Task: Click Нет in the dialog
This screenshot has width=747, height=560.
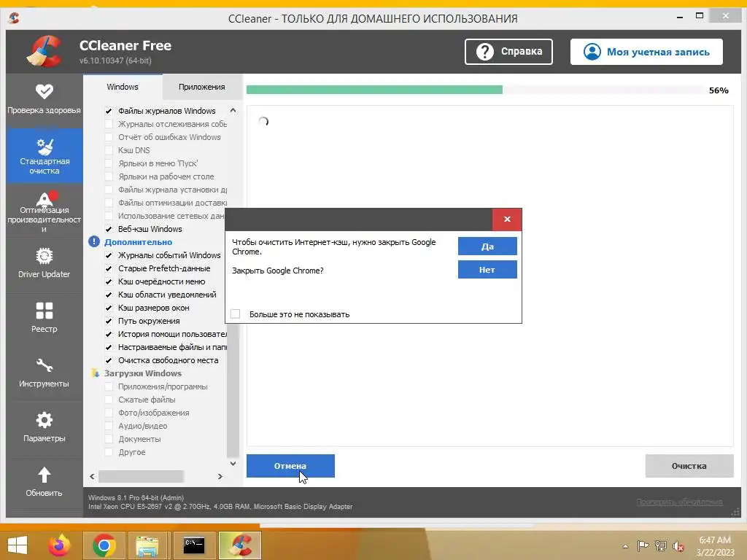Action: coord(487,270)
